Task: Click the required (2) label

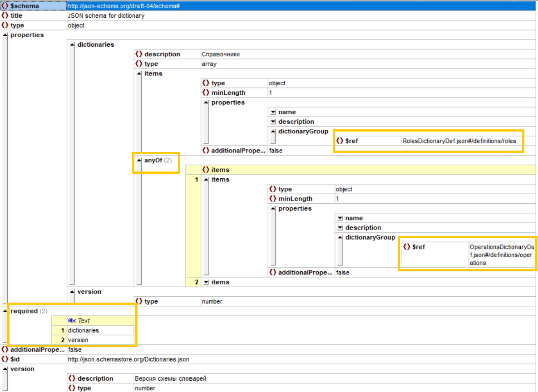Action: (x=29, y=311)
